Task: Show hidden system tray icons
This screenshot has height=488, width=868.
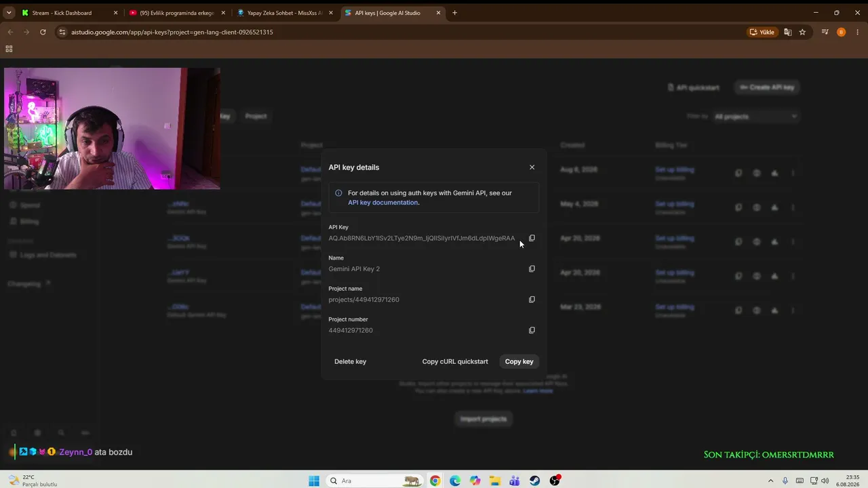Action: coord(770,481)
